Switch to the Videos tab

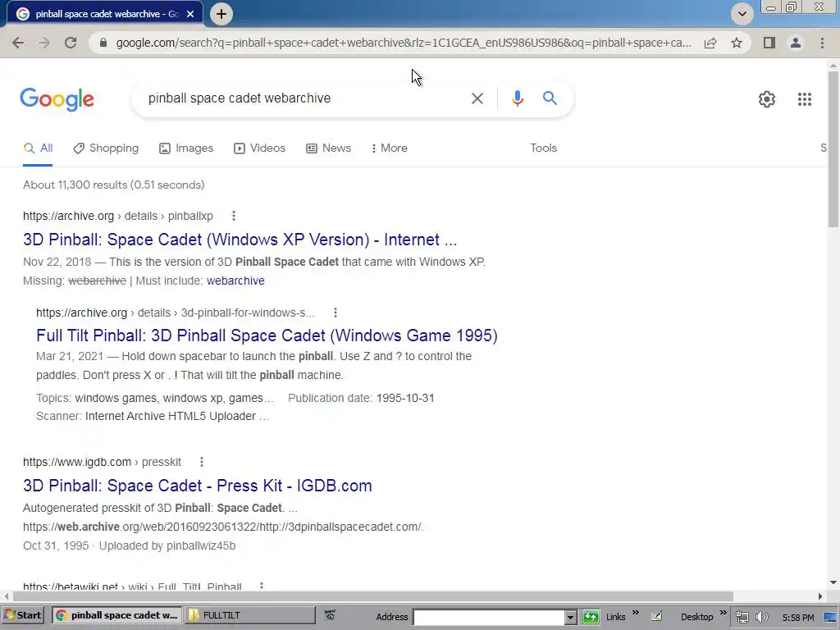pos(260,148)
